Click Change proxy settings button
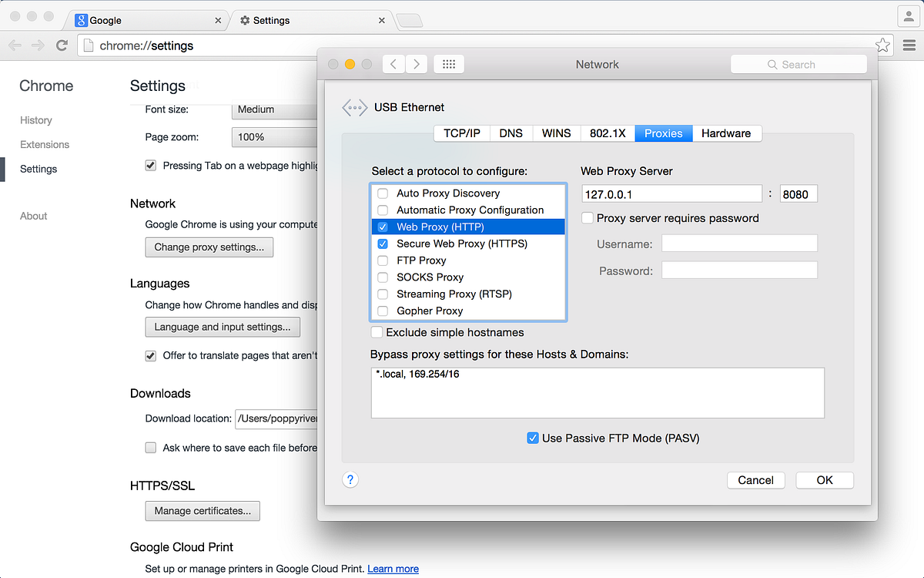The width and height of the screenshot is (924, 578). pyautogui.click(x=209, y=247)
